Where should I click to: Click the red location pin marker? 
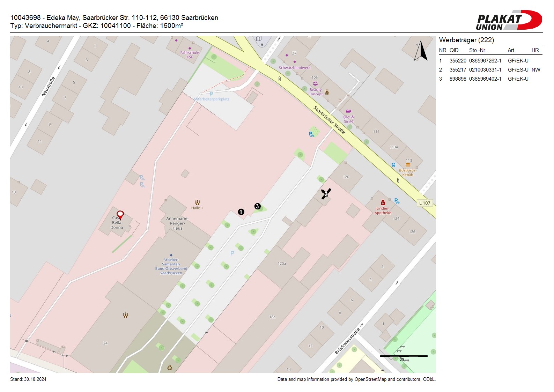[120, 215]
